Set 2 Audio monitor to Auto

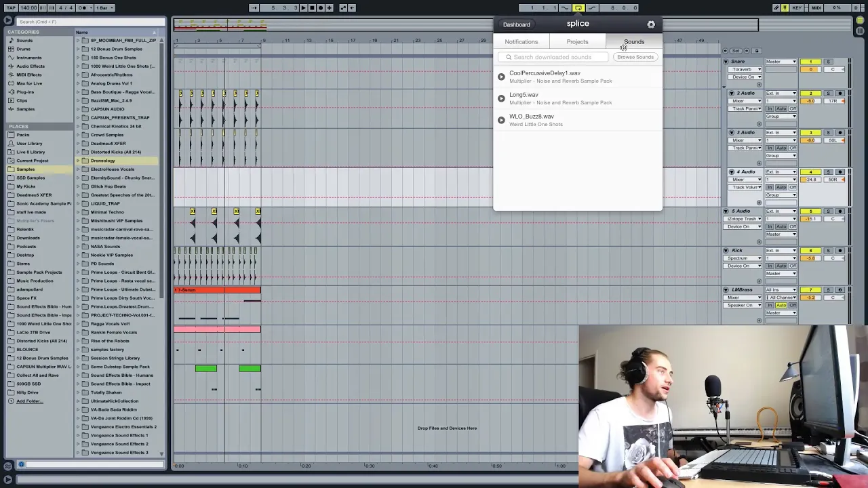[781, 108]
